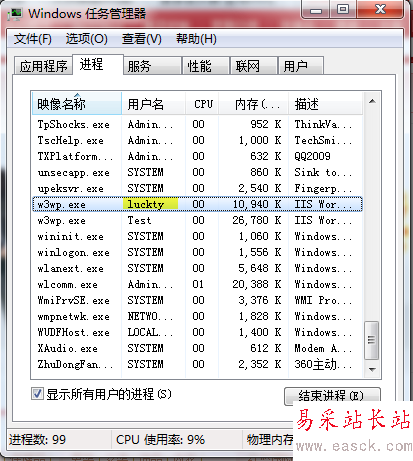
Task: Click the 26,780 K memory value
Action: (257, 220)
